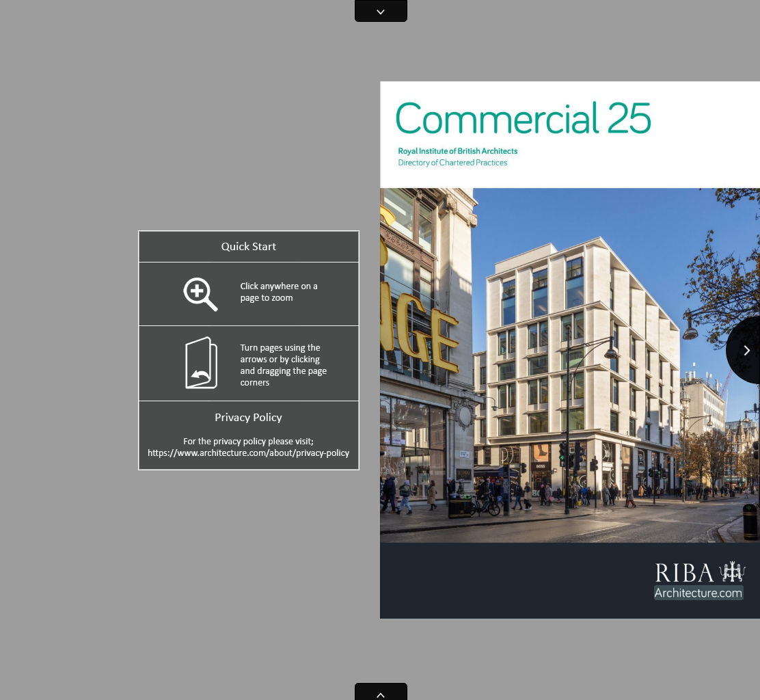The width and height of the screenshot is (760, 700).
Task: Click 'For the privacy policy please visit;' text
Action: [248, 441]
